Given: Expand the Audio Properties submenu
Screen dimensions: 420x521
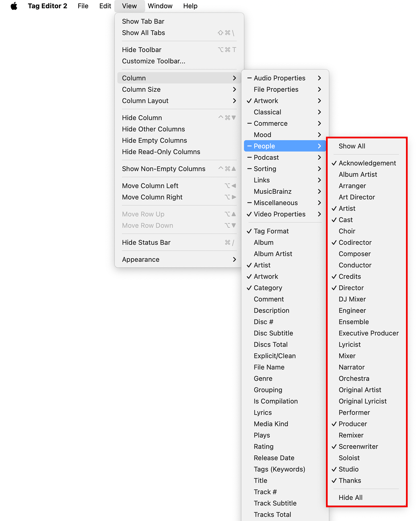Looking at the screenshot, I should [x=285, y=78].
